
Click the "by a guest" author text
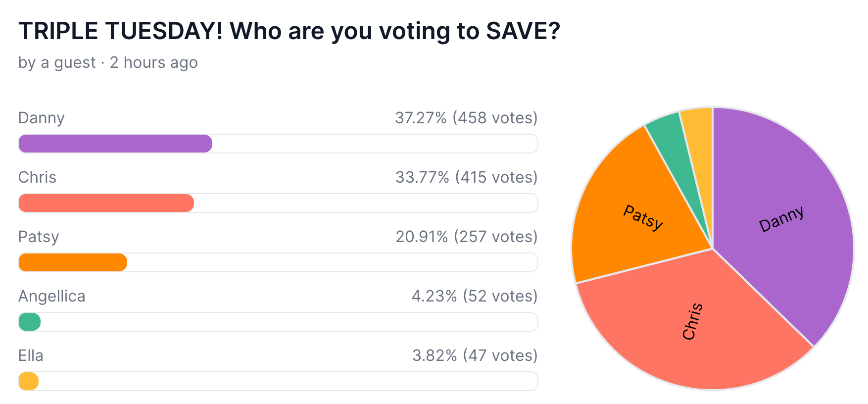57,63
